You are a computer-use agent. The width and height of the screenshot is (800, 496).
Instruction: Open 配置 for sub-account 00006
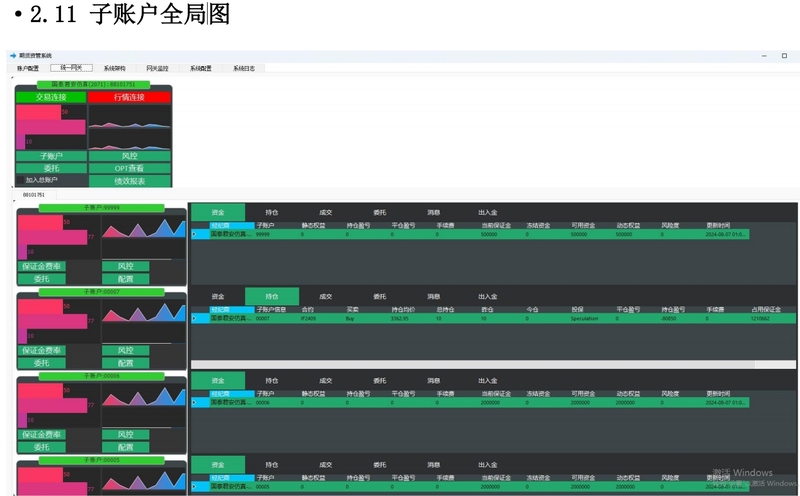tap(126, 447)
